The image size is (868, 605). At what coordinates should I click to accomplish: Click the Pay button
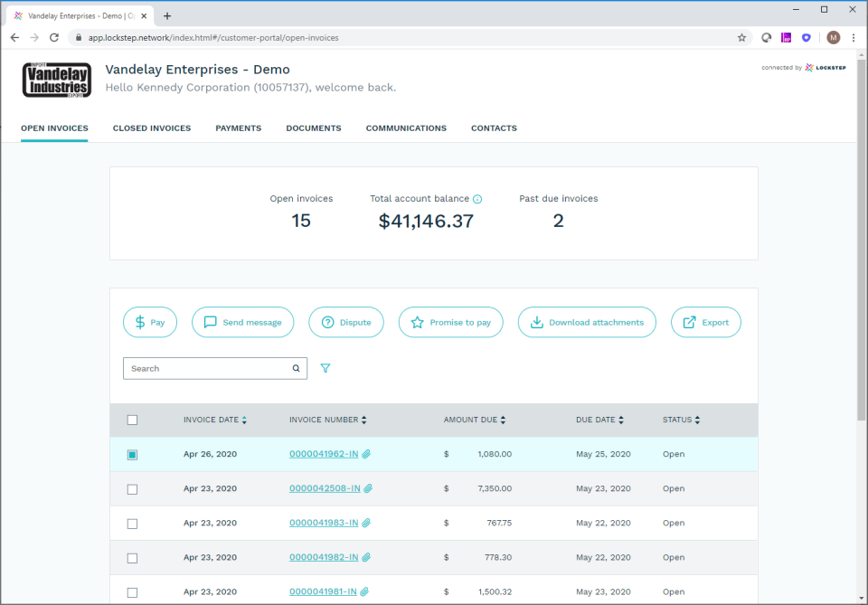coord(150,322)
